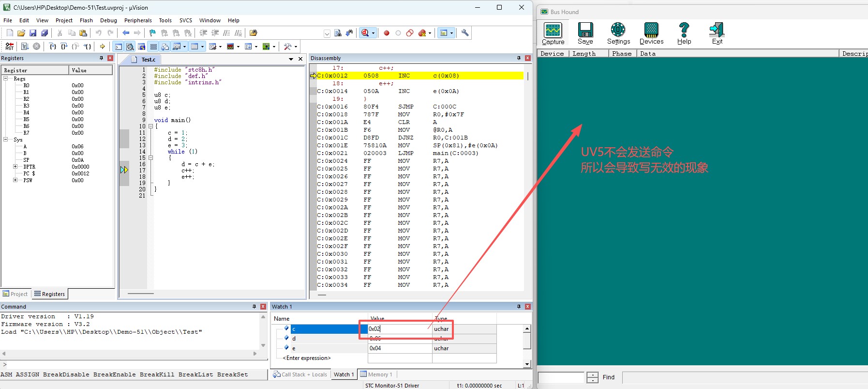Image resolution: width=868 pixels, height=389 pixels.
Task: Click the CPU Reset (RST) icon
Action: [x=9, y=47]
